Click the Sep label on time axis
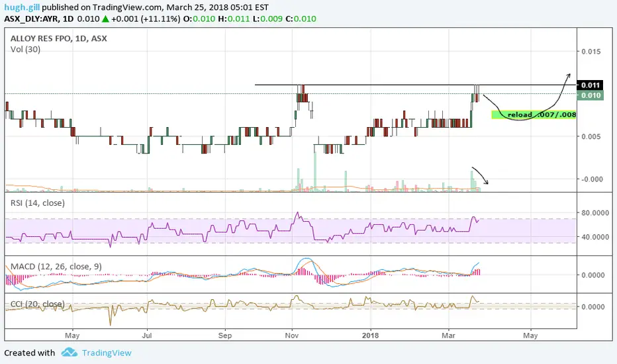The image size is (617, 364). (225, 336)
